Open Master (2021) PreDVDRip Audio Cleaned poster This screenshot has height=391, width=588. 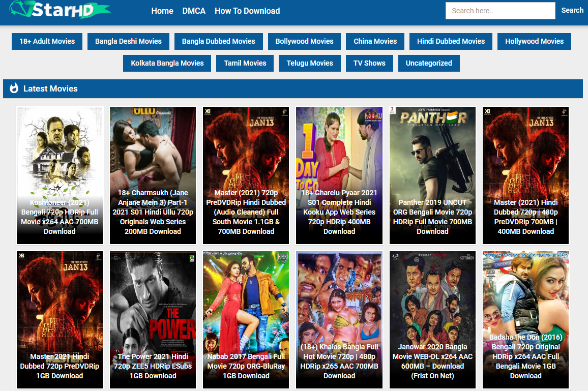tap(246, 175)
